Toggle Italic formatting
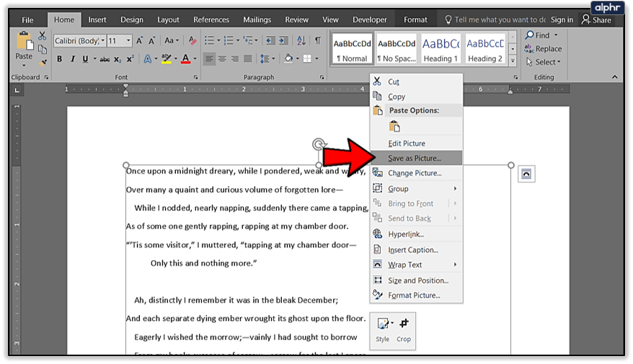 pyautogui.click(x=73, y=59)
